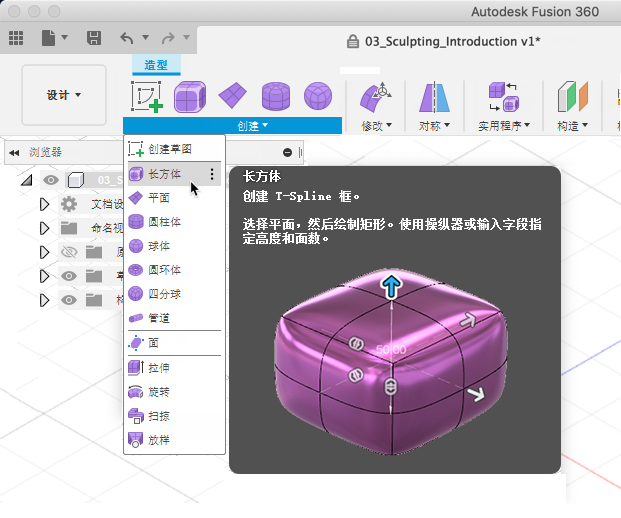
Task: Open the 实用程序 dropdown
Action: (504, 126)
